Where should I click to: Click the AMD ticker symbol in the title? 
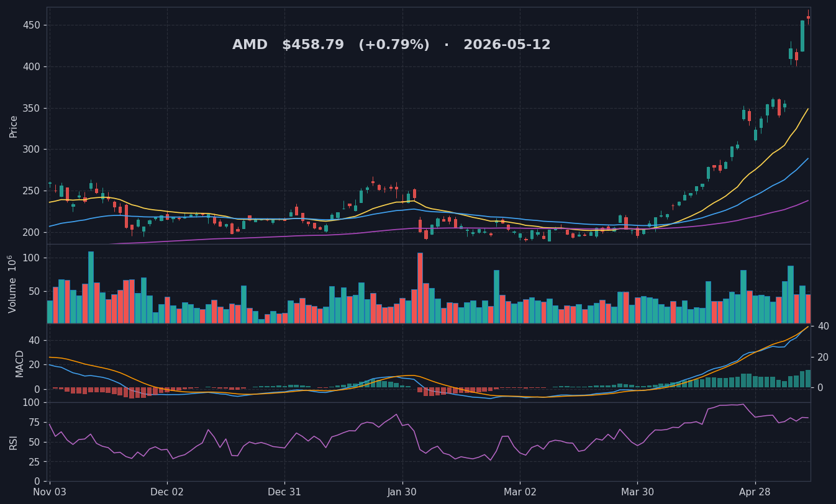pyautogui.click(x=250, y=45)
